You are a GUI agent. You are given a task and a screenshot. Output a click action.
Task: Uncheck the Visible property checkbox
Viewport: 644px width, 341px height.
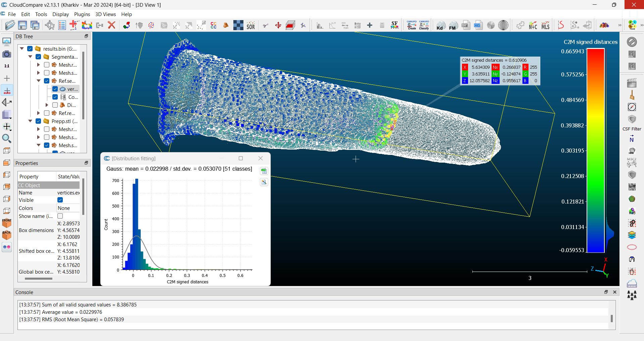click(60, 200)
